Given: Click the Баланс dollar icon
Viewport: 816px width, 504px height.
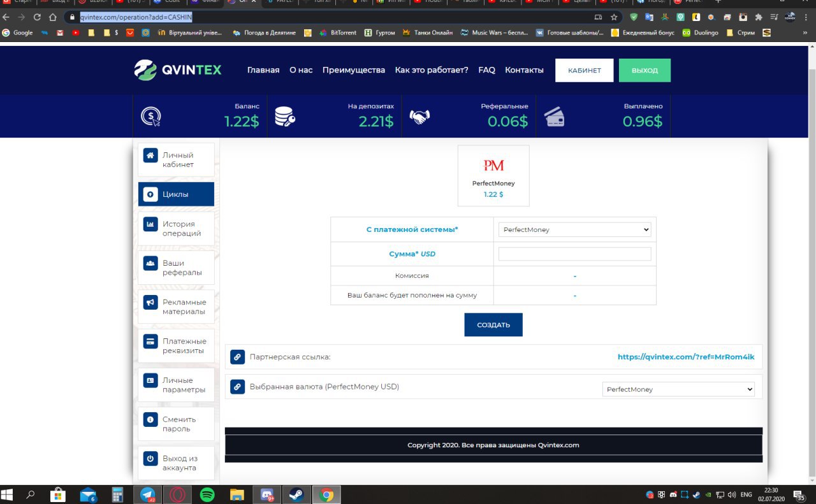Looking at the screenshot, I should pyautogui.click(x=151, y=117).
